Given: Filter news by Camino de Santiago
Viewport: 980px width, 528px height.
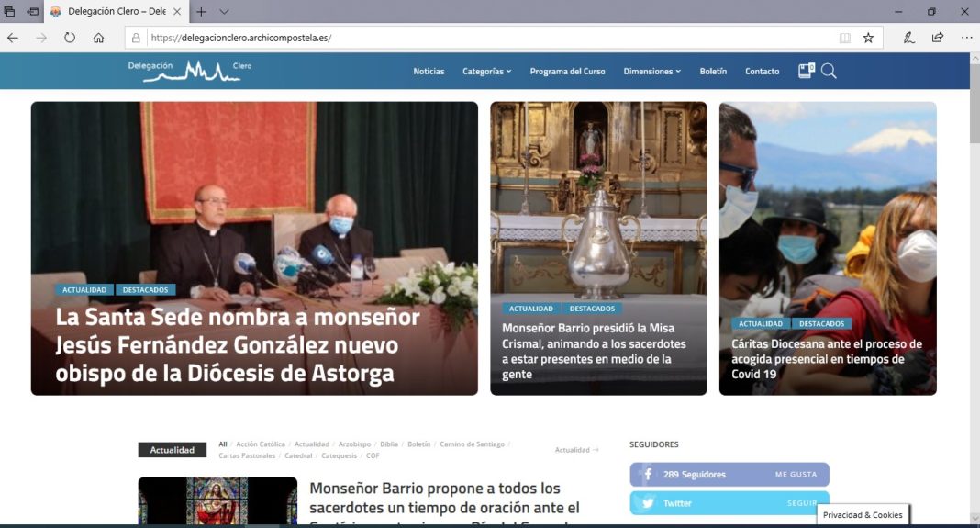Looking at the screenshot, I should [472, 444].
